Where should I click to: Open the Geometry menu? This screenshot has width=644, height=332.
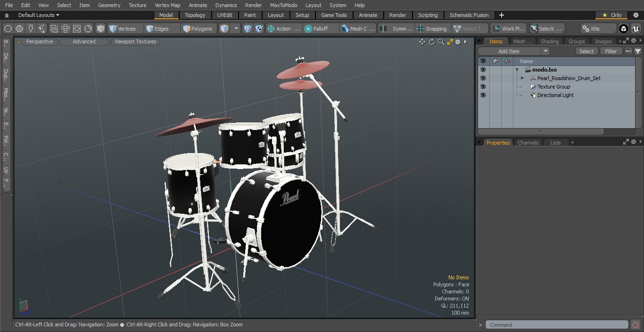click(x=109, y=5)
